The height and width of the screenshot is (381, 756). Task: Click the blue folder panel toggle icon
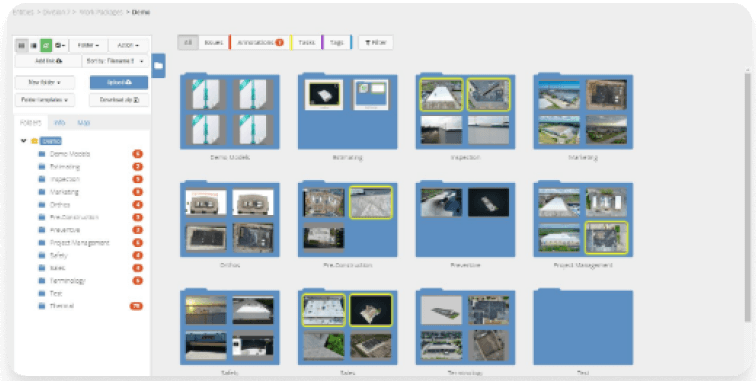[x=159, y=66]
